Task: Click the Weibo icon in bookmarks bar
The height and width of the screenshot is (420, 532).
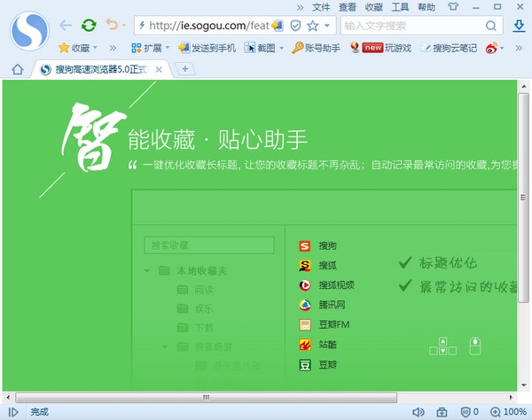Action: (x=492, y=48)
